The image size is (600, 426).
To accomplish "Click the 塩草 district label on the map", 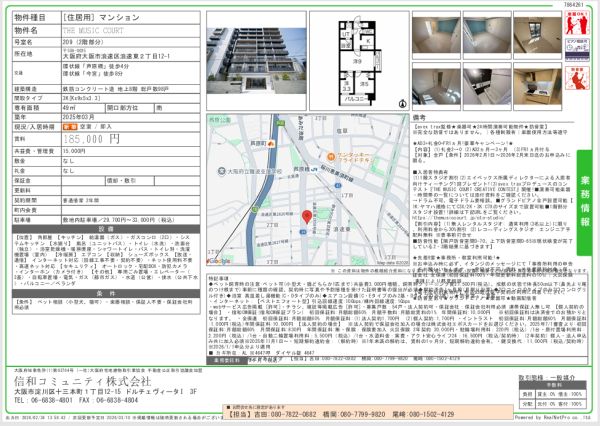I will tap(342, 131).
